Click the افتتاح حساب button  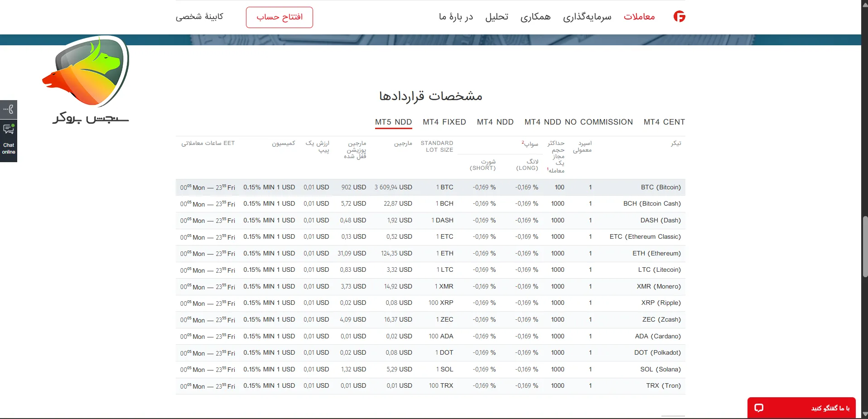point(279,17)
